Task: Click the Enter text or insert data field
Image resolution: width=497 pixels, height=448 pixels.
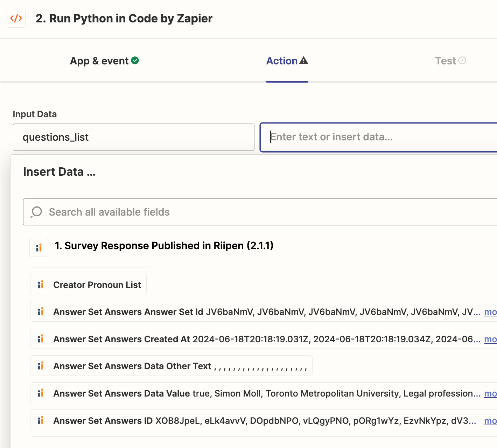Action: tap(379, 137)
